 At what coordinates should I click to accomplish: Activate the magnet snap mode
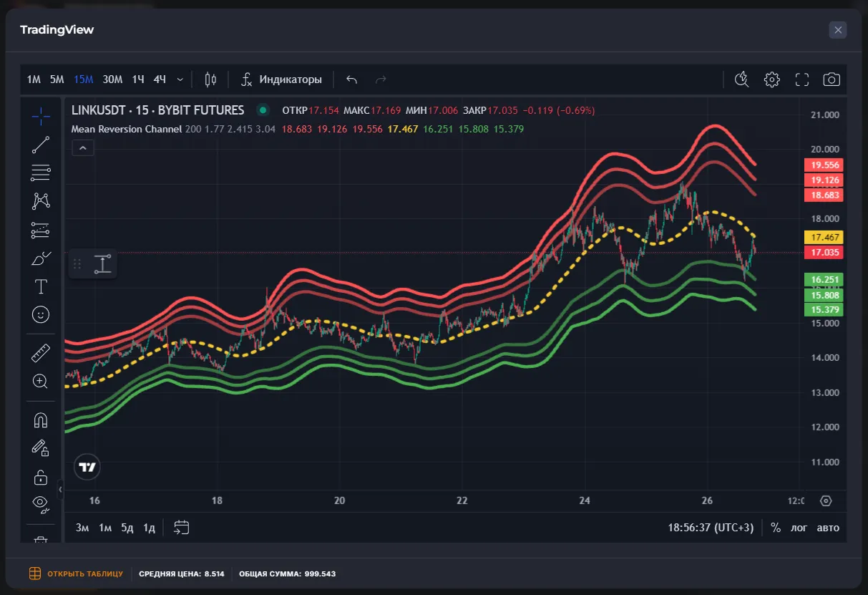click(x=41, y=420)
